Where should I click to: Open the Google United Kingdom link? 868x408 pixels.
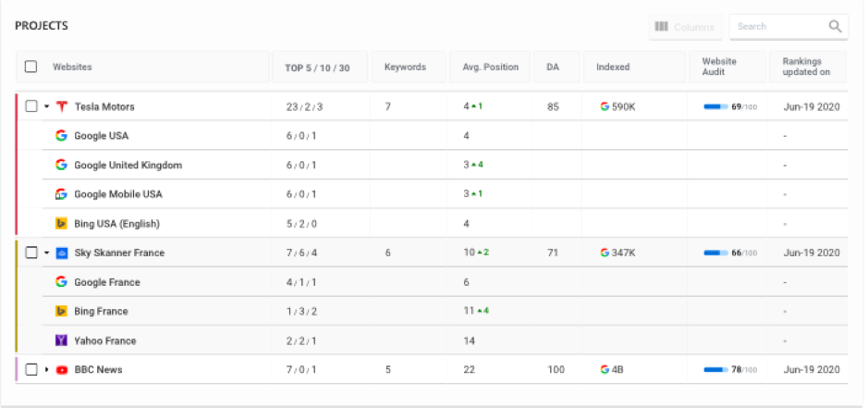[128, 165]
